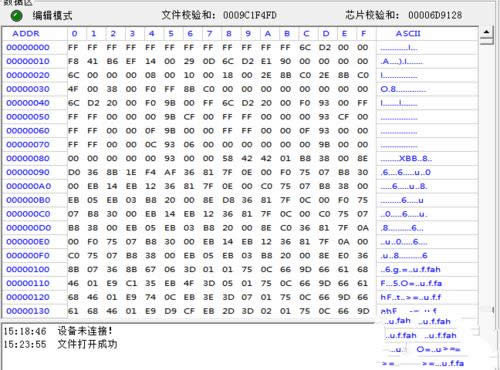Select address row 00000060

click(28, 131)
